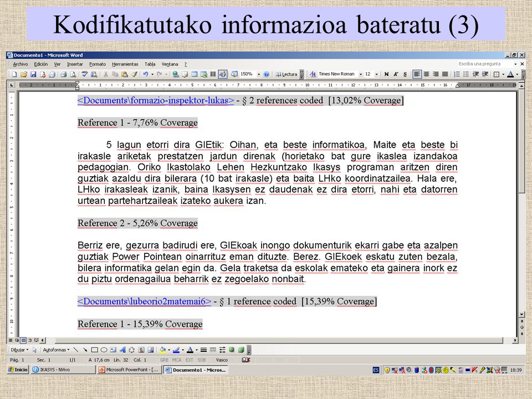
Task: Open a file with the folder icon
Action: pos(24,74)
